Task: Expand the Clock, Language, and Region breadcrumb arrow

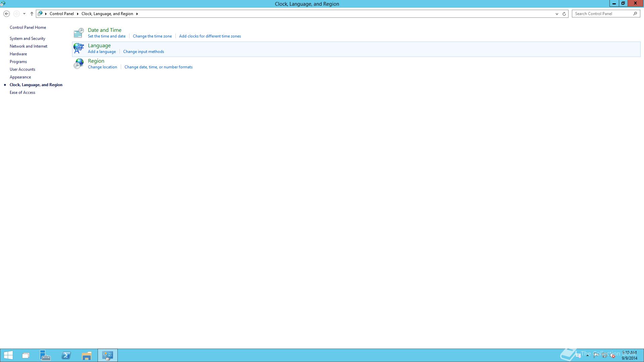Action: [137, 14]
